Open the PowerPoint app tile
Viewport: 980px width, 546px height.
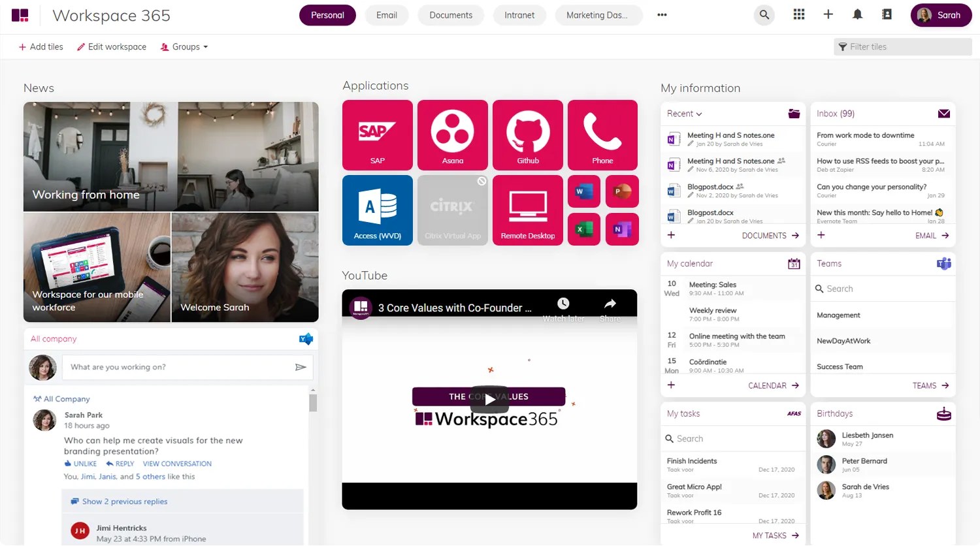(x=622, y=191)
